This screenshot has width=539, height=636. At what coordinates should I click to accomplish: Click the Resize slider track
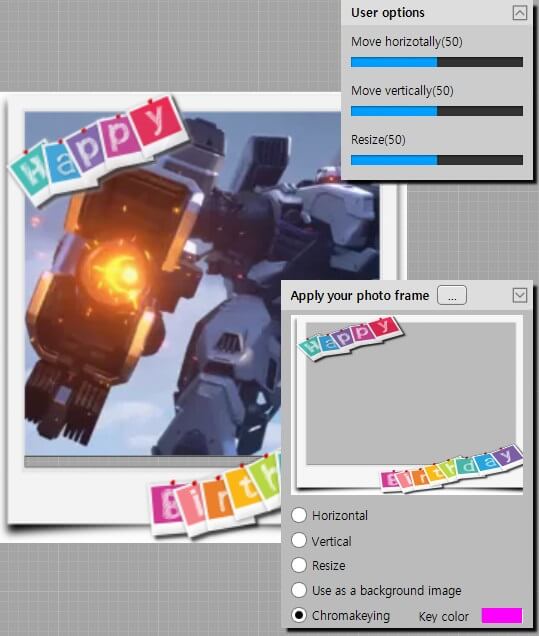pos(437,160)
